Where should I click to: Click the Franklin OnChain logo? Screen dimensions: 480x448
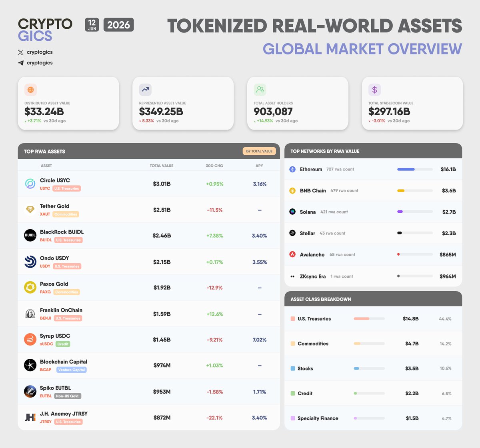(30, 314)
